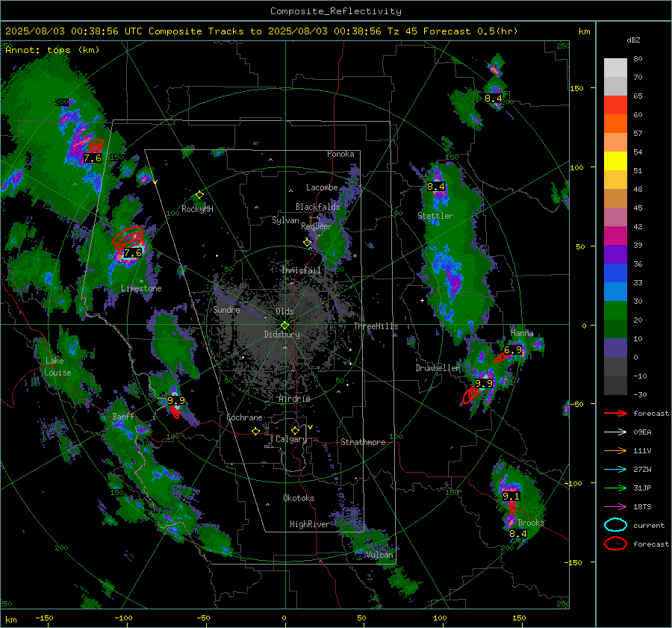Select the Innisfail town label

[x=302, y=270]
